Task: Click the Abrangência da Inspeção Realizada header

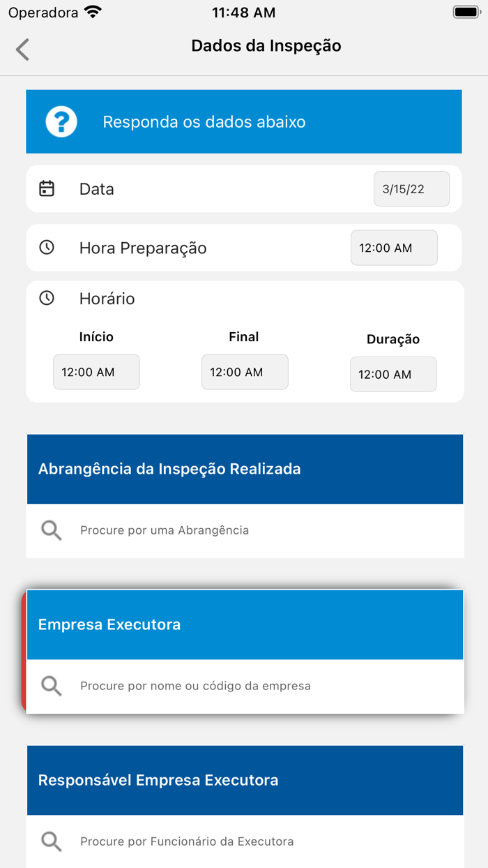Action: point(244,469)
